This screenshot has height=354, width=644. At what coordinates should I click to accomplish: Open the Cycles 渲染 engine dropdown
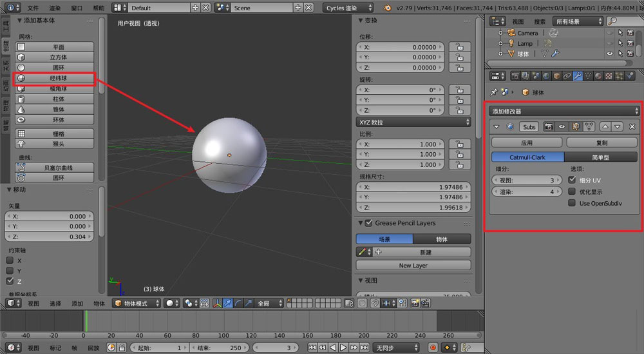(348, 8)
